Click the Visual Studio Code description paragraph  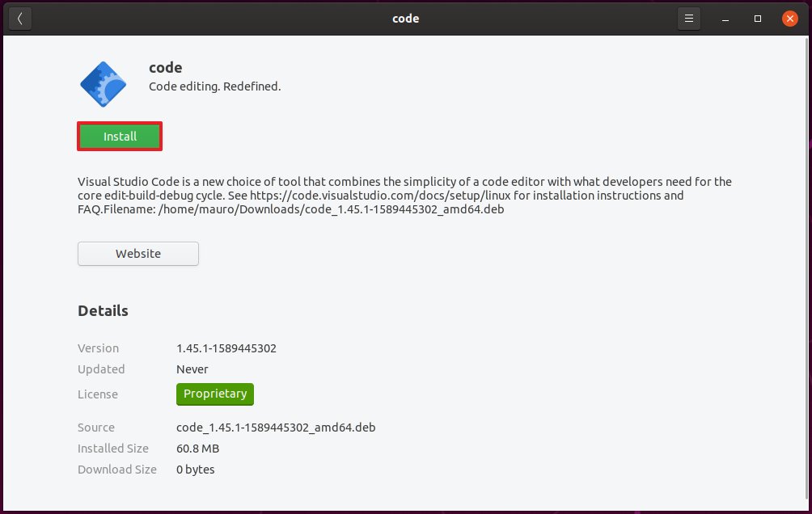[x=404, y=196]
